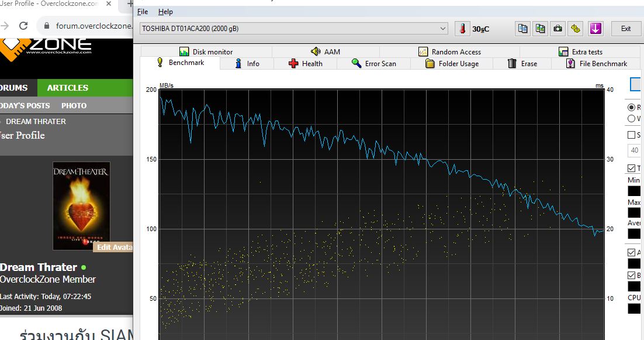Open options with the yellow gears icon
Viewport: 644px width, 340px height.
(x=576, y=29)
